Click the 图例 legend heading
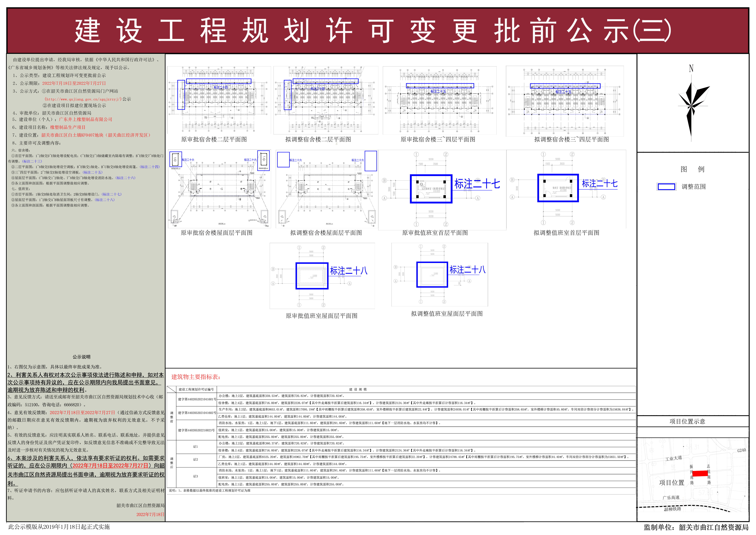Screen dimensions: 756x535 (692, 169)
